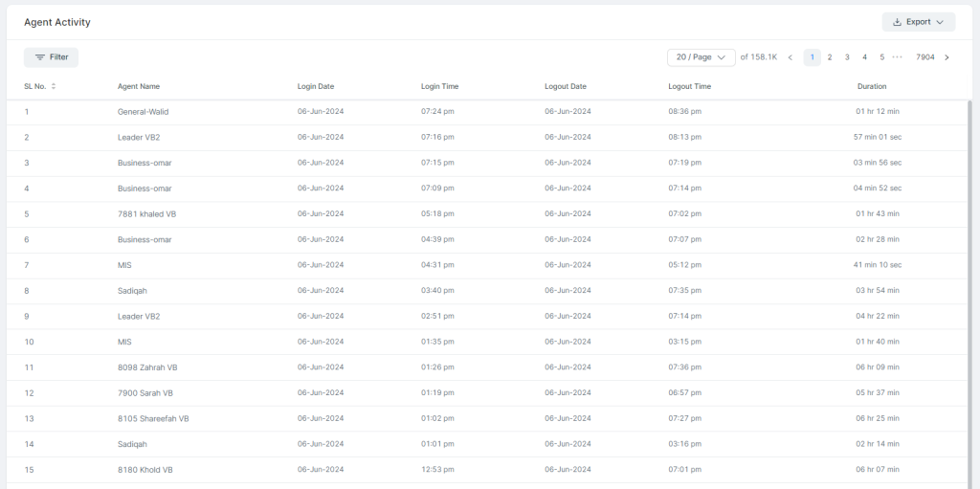Select current page 1 button
This screenshot has height=489, width=980.
click(x=812, y=57)
